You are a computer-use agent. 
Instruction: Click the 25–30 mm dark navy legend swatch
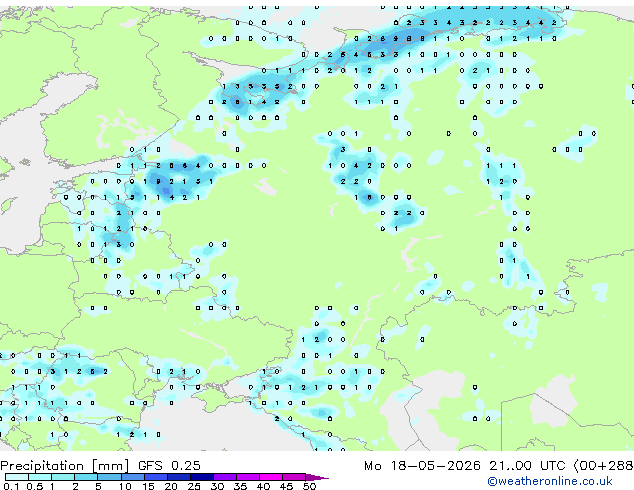coord(202,477)
